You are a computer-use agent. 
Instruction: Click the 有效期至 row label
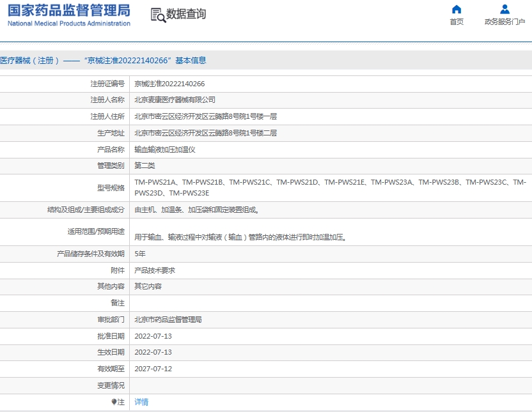coord(111,369)
